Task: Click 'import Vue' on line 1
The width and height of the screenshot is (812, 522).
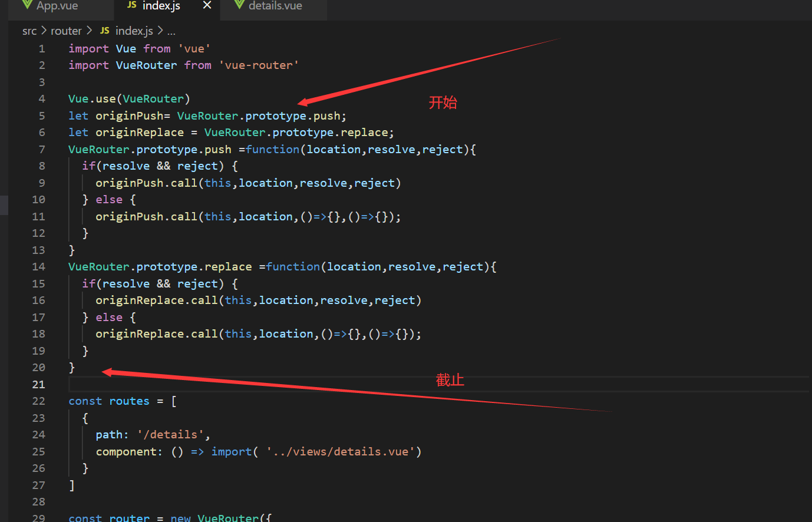Action: point(102,49)
